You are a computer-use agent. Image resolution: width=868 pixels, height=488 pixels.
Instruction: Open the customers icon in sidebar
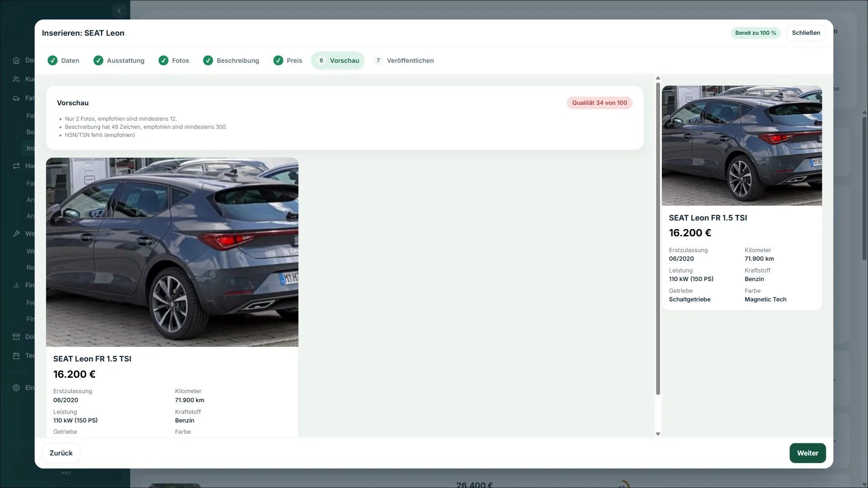(16, 79)
